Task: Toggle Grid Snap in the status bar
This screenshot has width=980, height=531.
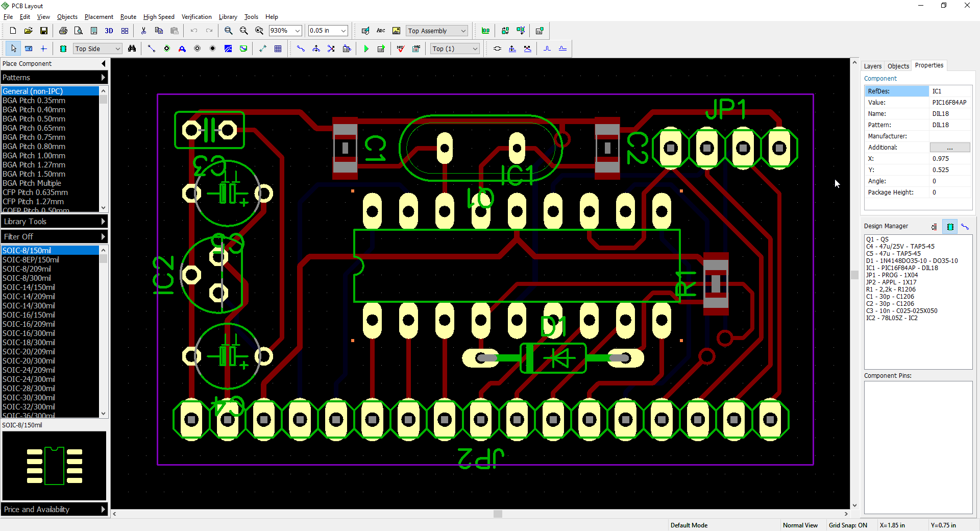Action: [848, 525]
